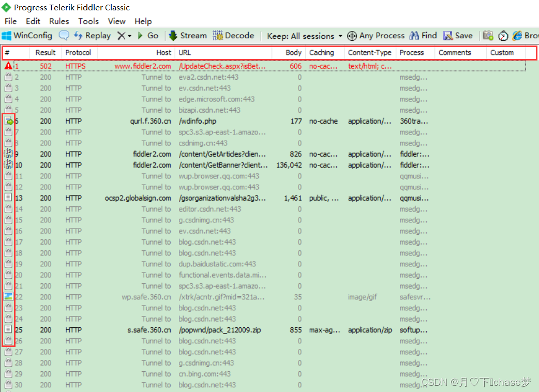Select the /content/GetBanner session URL

(x=223, y=165)
